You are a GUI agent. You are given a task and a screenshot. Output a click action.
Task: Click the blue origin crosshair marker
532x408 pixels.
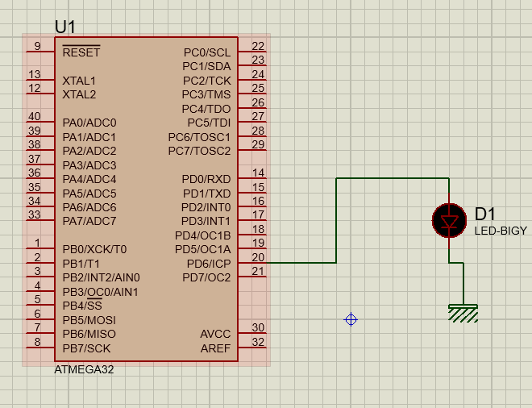point(351,320)
